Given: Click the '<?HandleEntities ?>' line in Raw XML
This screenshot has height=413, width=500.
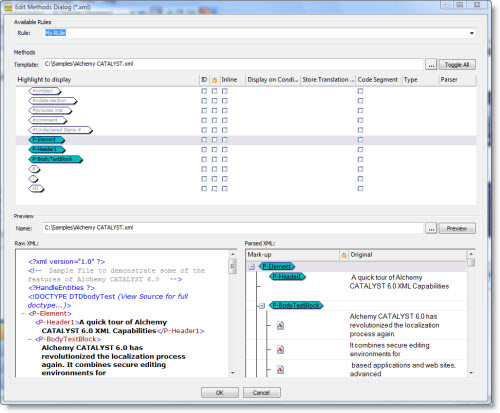Looking at the screenshot, I should pyautogui.click(x=61, y=288).
